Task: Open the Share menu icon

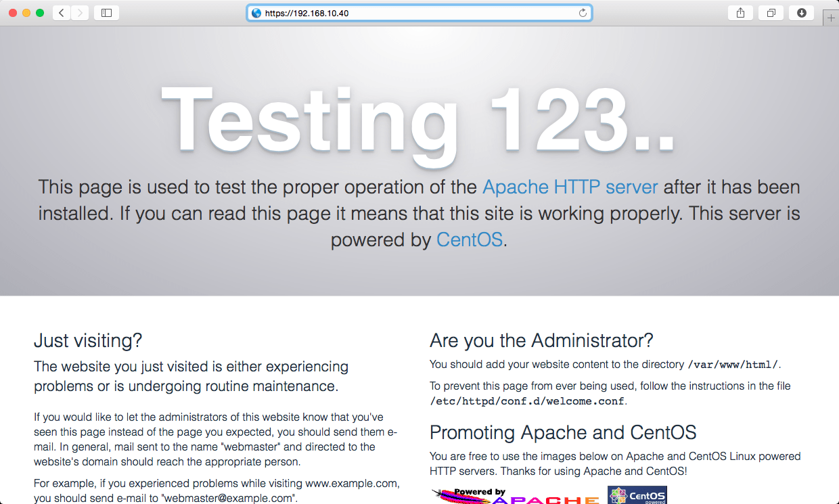Action: point(741,13)
